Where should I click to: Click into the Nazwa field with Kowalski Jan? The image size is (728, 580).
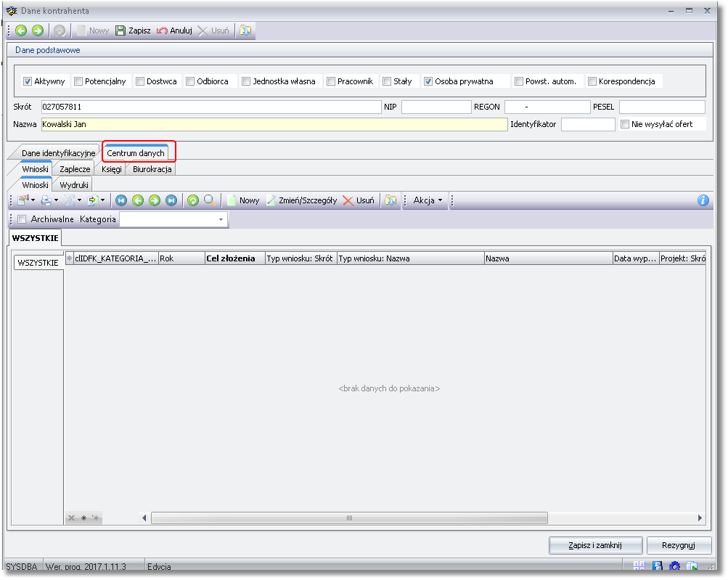274,124
